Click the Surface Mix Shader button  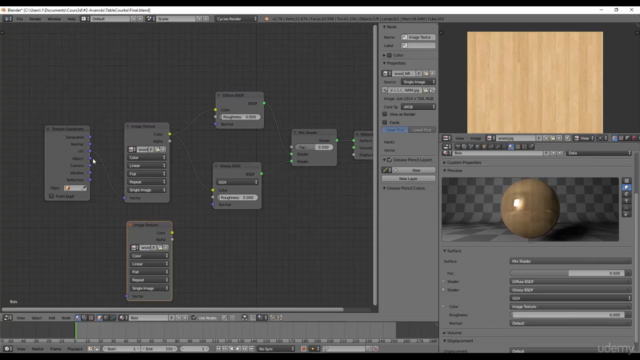571,261
